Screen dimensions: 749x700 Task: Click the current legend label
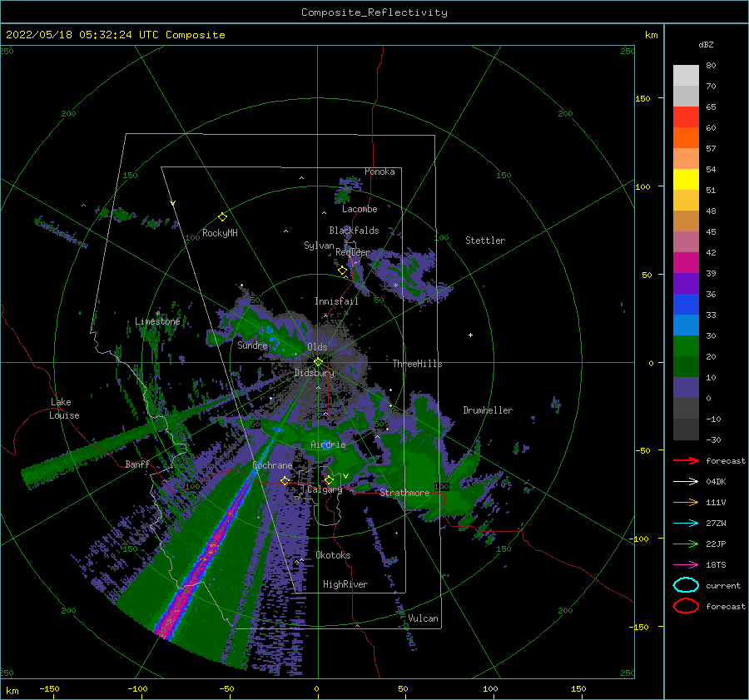(x=723, y=585)
